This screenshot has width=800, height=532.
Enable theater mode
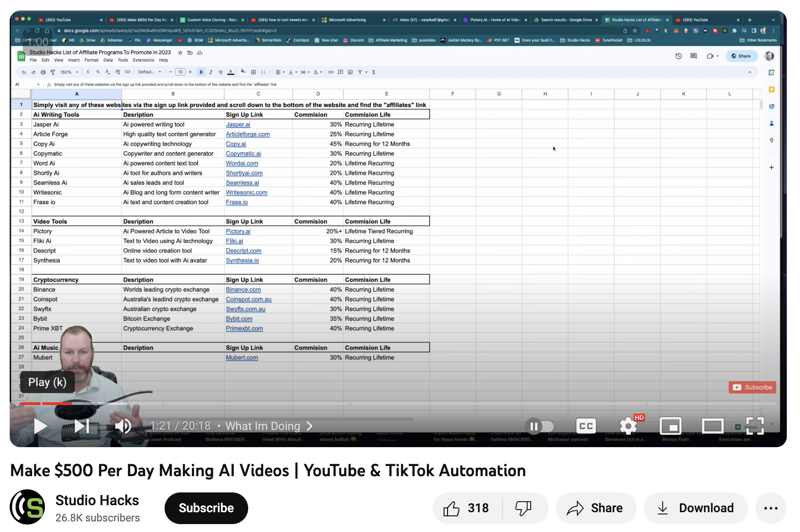(712, 426)
